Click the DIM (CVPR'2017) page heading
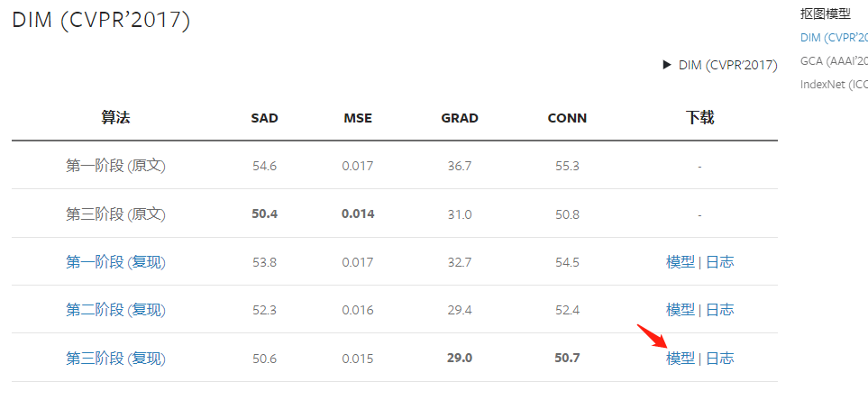Viewport: 868px width, 409px height. [x=101, y=21]
